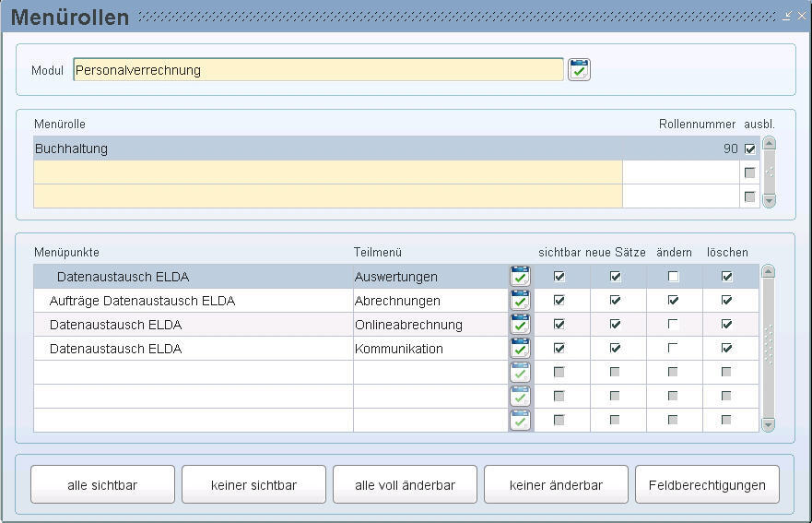Click the 'keiner sichtbar' button
The image size is (812, 523).
[253, 484]
